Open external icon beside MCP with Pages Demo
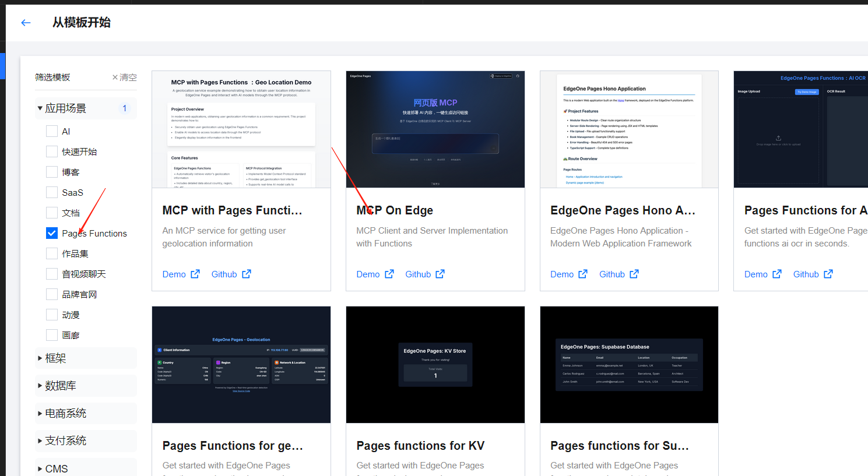Image resolution: width=868 pixels, height=476 pixels. point(195,274)
